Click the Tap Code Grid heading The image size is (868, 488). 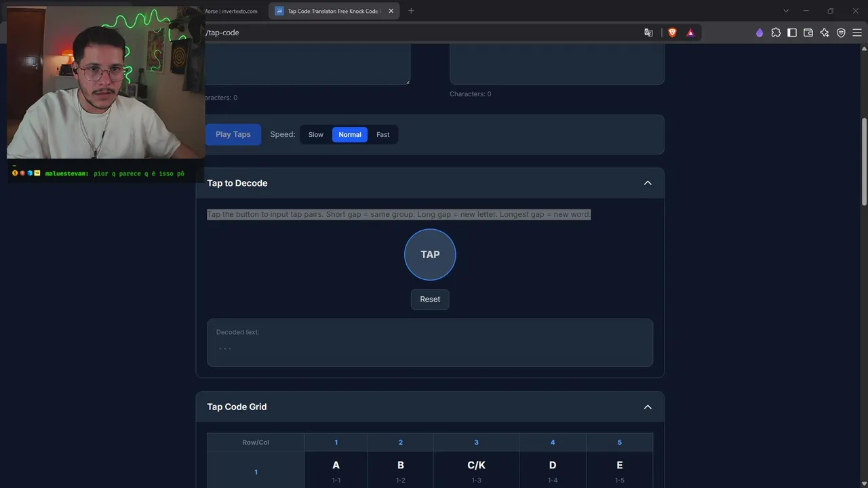(x=237, y=407)
